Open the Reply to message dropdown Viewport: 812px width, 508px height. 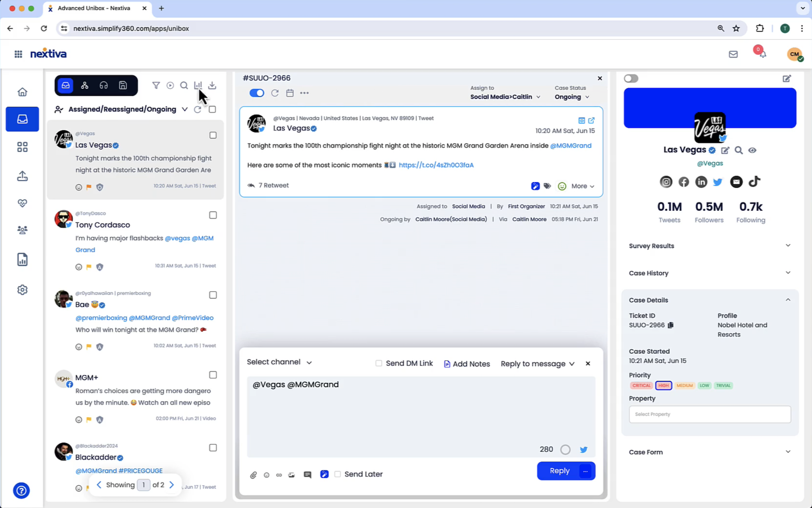538,364
